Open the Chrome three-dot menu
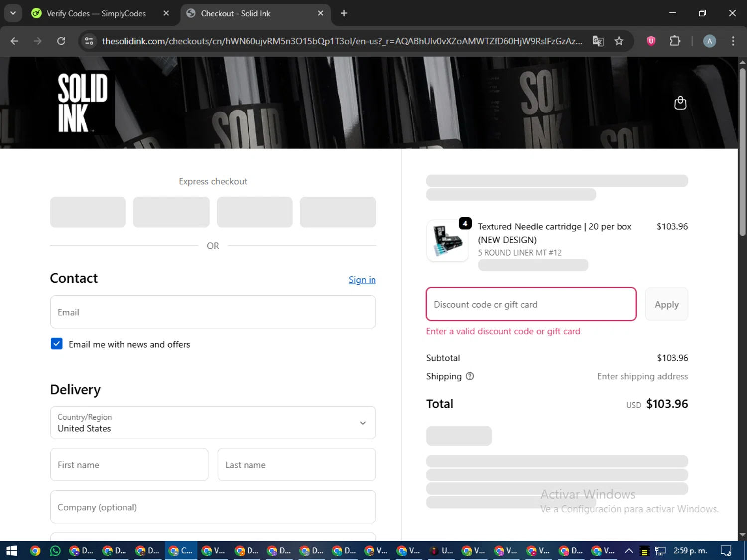747x560 pixels. tap(733, 41)
